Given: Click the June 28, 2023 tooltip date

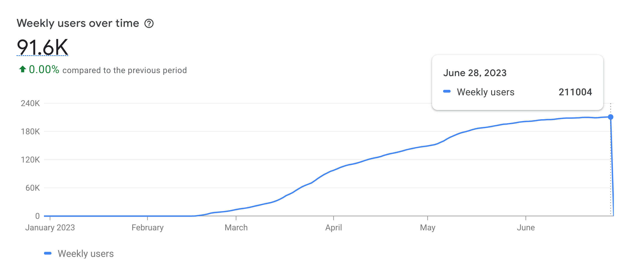Looking at the screenshot, I should pos(475,73).
